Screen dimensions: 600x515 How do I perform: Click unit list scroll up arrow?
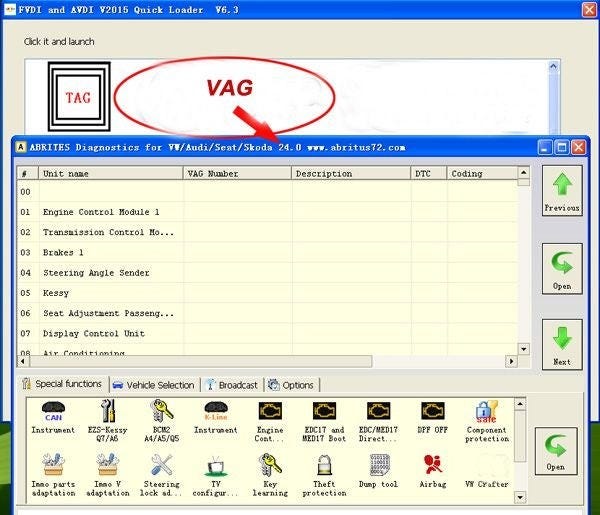click(x=523, y=173)
